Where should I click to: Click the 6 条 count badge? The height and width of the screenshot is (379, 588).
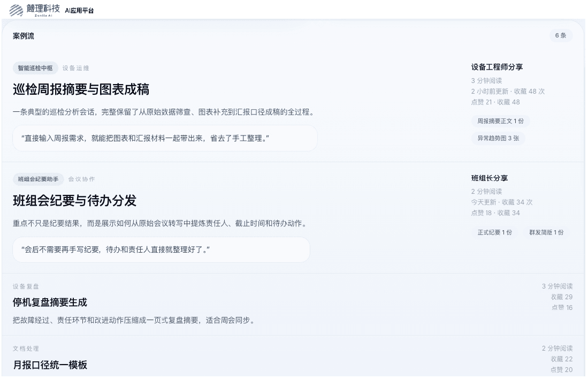[561, 35]
